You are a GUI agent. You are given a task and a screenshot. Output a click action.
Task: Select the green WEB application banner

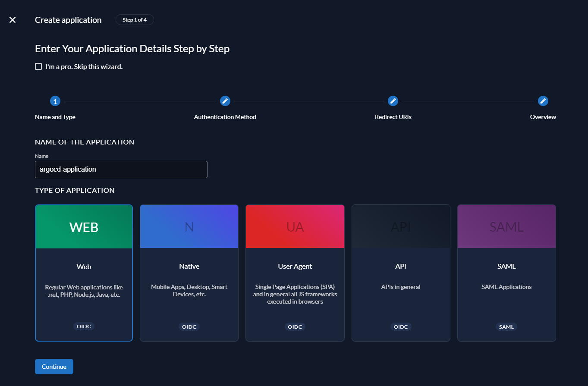tap(84, 227)
